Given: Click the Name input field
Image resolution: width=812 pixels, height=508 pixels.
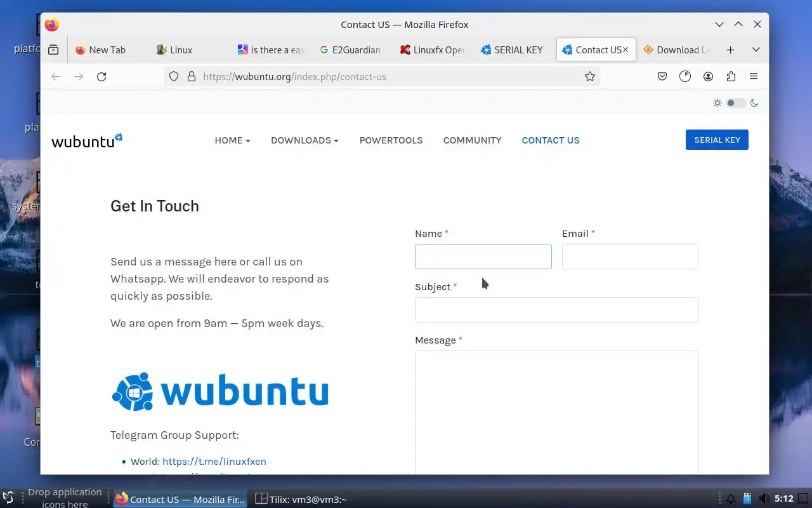Looking at the screenshot, I should [483, 257].
